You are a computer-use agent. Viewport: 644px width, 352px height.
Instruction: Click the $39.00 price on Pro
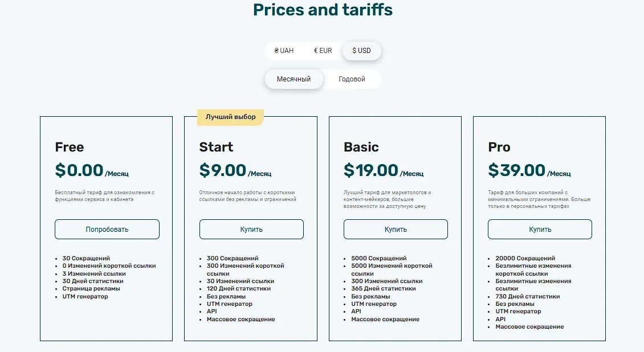tap(517, 170)
